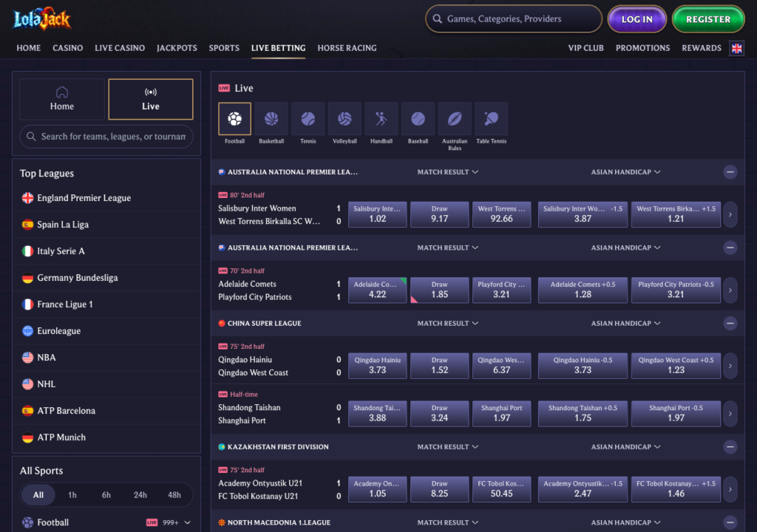Collapse the China Super League section

click(730, 324)
